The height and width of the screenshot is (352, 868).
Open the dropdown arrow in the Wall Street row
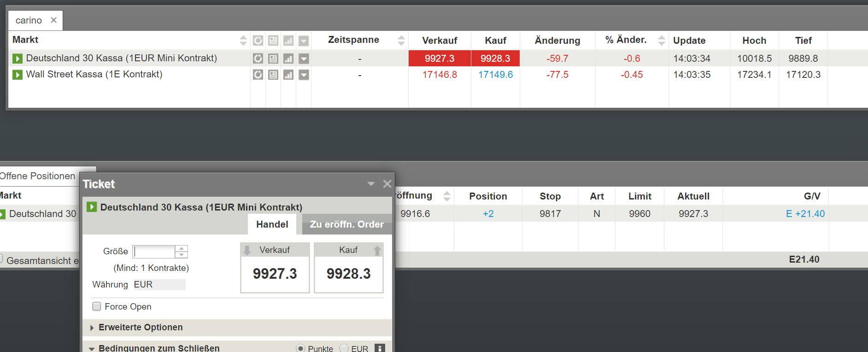coord(304,75)
